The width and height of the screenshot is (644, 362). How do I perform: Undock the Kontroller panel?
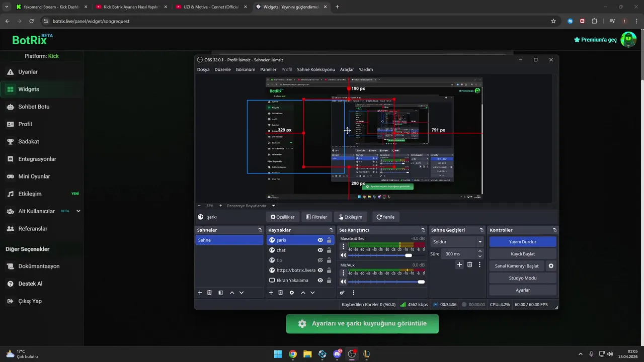554,230
